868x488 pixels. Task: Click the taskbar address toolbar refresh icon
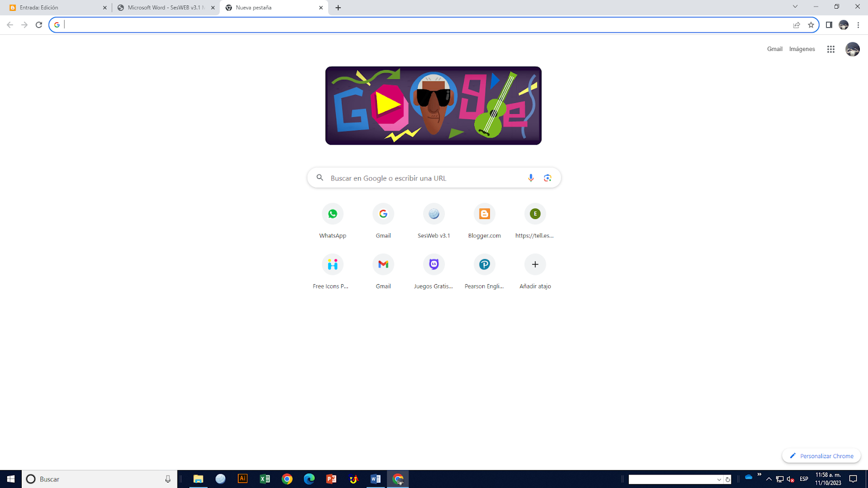point(727,479)
